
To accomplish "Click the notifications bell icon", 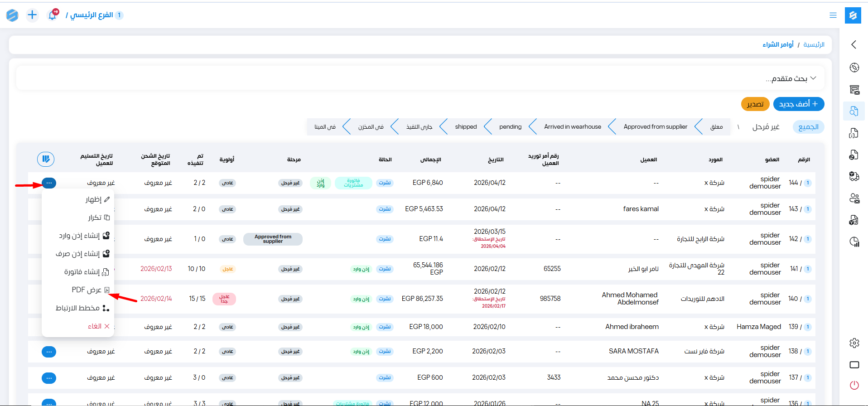I will click(x=53, y=15).
